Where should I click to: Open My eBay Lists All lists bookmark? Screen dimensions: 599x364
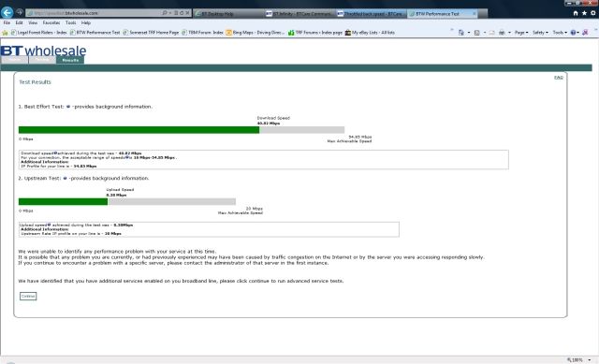pos(370,33)
